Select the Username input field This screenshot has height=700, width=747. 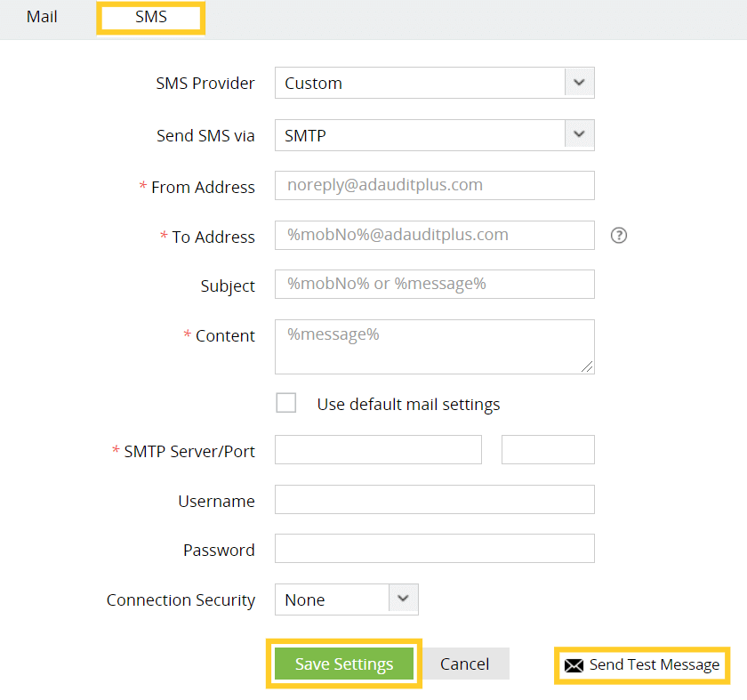coord(434,500)
